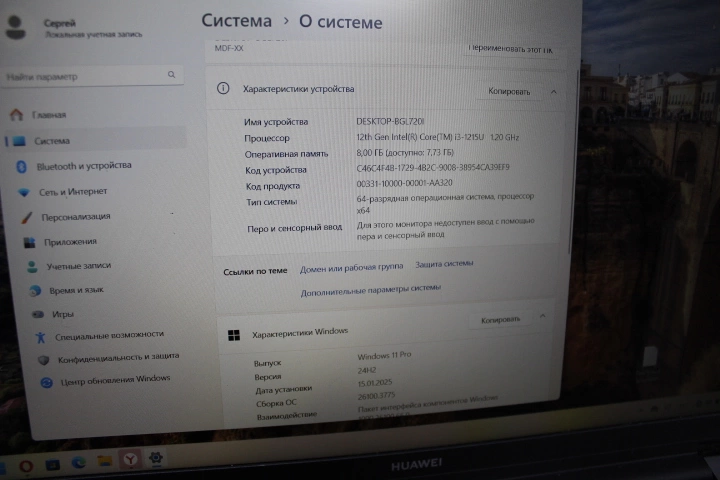Click 64-разрядная операционная система text
720x480 pixels.
(445, 203)
